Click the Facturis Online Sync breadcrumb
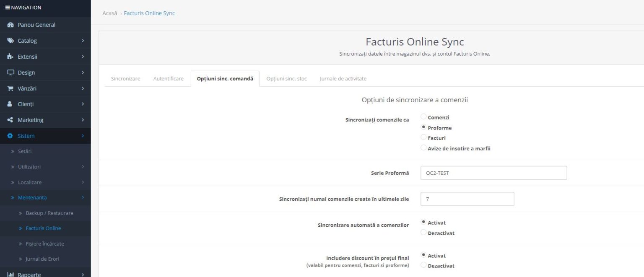Viewport: 644px width, 277px height. pos(149,13)
